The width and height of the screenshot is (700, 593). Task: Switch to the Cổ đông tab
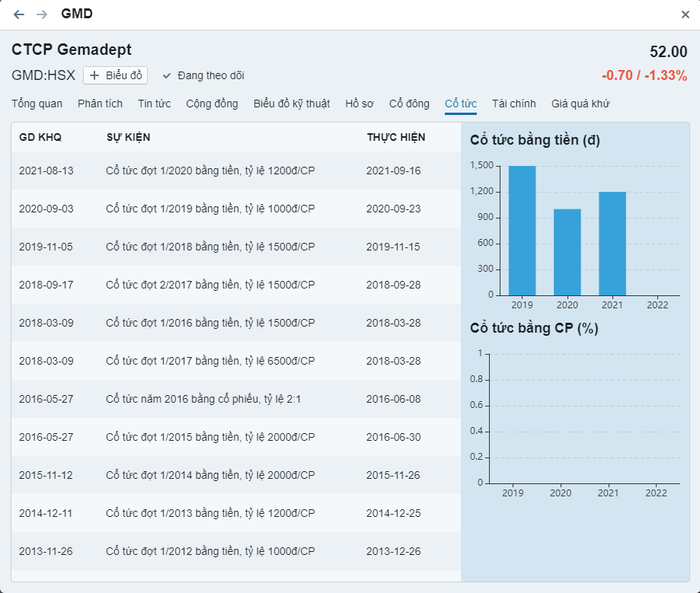[x=409, y=104]
